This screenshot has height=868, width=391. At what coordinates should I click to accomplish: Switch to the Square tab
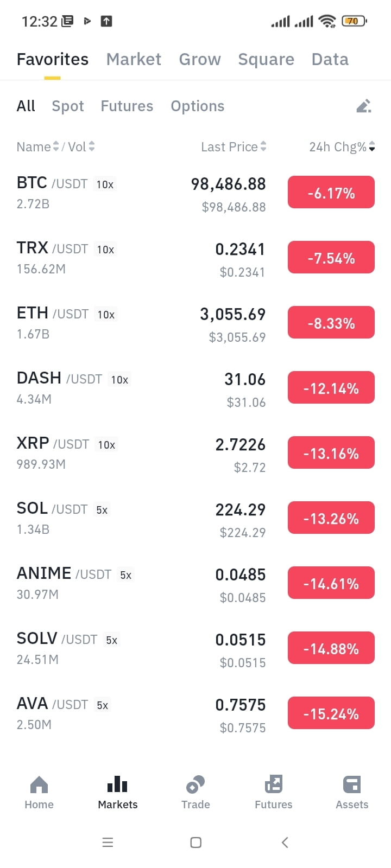click(x=266, y=59)
